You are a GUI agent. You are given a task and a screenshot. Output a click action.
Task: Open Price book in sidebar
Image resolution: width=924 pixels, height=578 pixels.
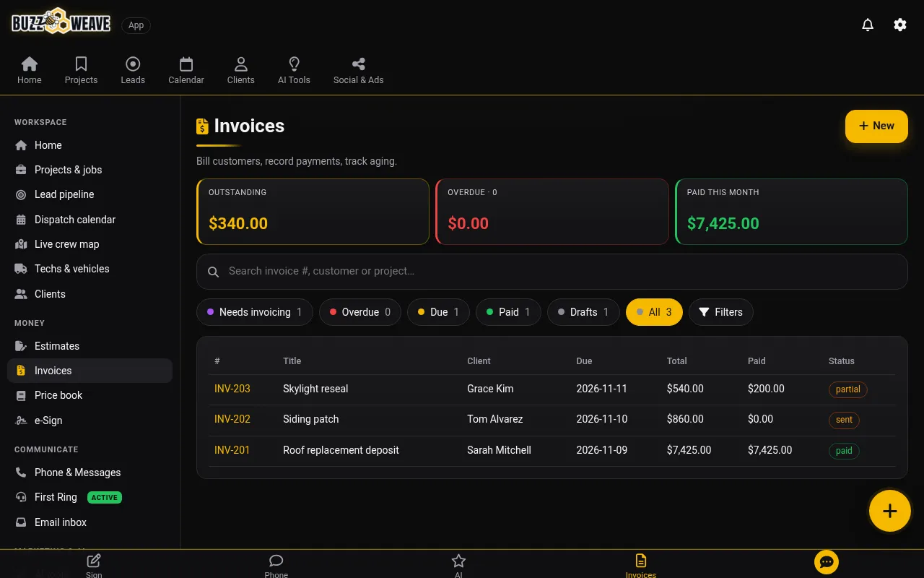point(90,395)
